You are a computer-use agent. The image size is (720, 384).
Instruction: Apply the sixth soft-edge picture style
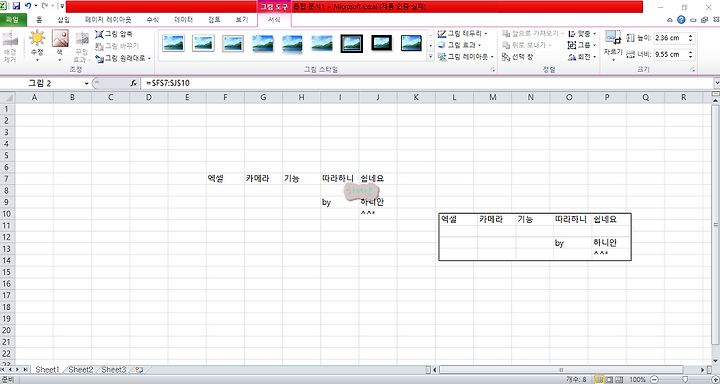tap(322, 43)
